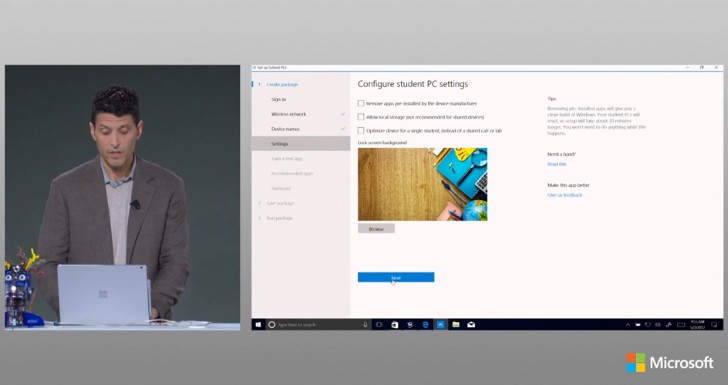Click the Cortana circle icon in the taskbar
The image size is (728, 385).
[x=272, y=325]
